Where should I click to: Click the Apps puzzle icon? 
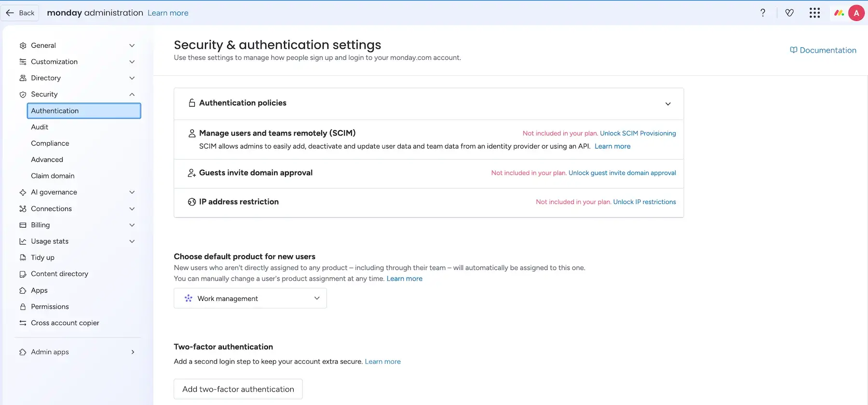23,290
